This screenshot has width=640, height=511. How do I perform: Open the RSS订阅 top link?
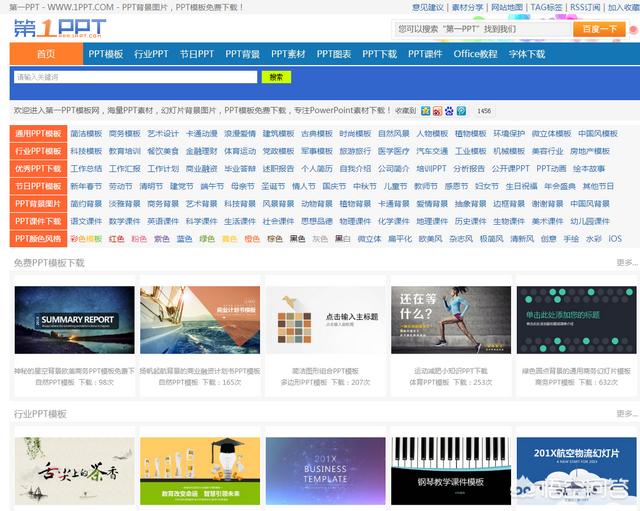[x=585, y=7]
